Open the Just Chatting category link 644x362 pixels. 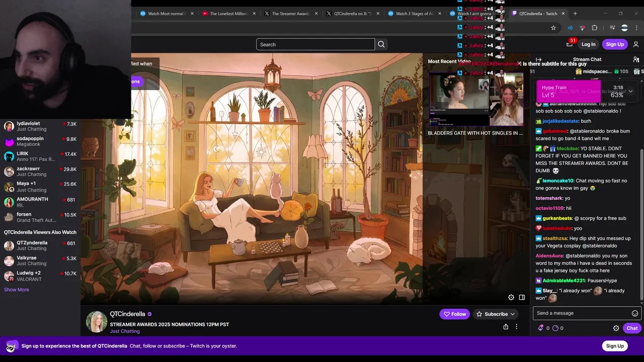[x=125, y=331]
